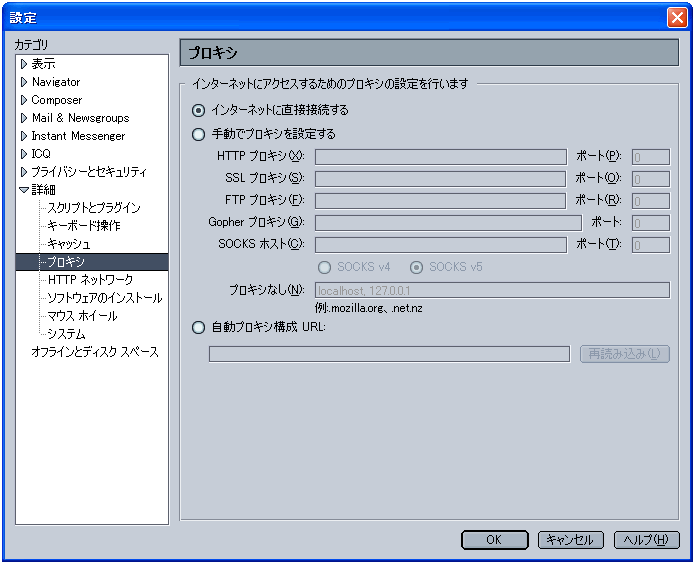Open キーボード操作 in the tree
Image resolution: width=694 pixels, height=563 pixels.
(84, 226)
